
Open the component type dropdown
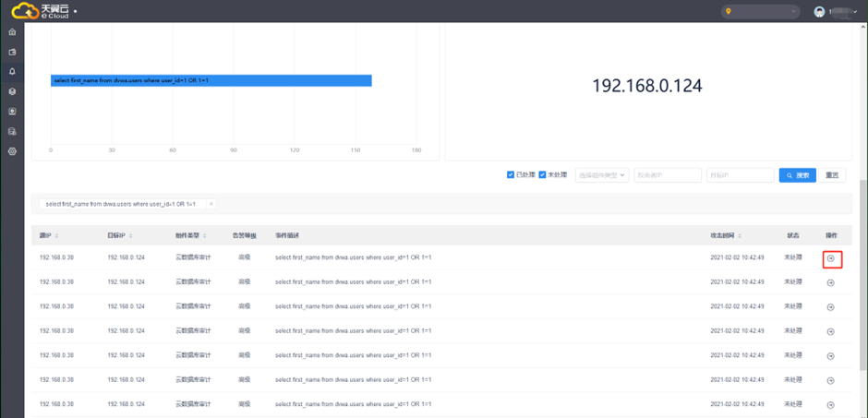pos(602,174)
